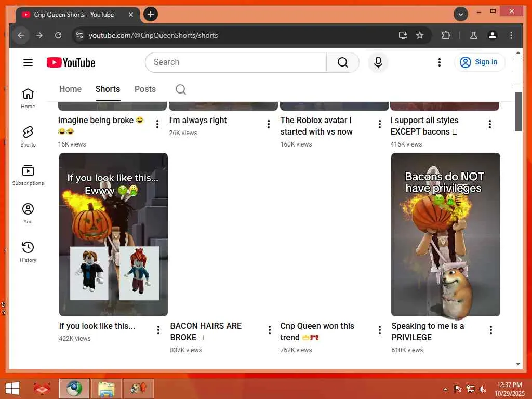Open the browser profile icon
532x399 pixels.
(x=493, y=35)
